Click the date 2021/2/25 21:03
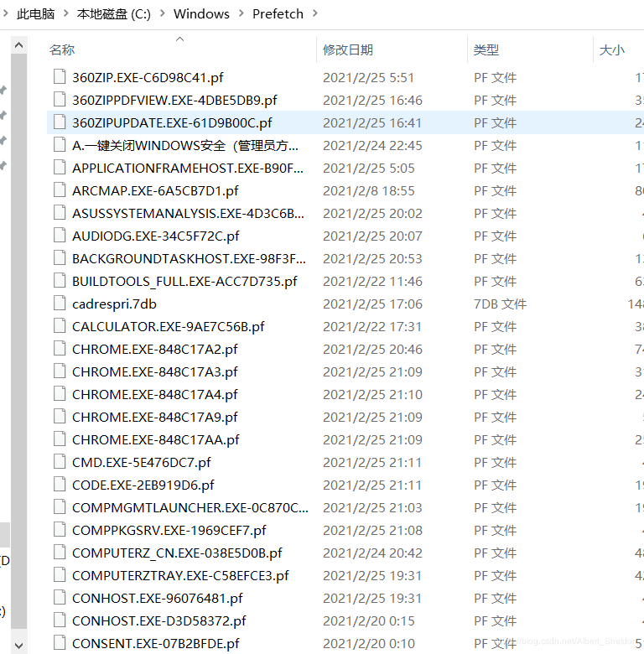The image size is (644, 654). pyautogui.click(x=372, y=507)
